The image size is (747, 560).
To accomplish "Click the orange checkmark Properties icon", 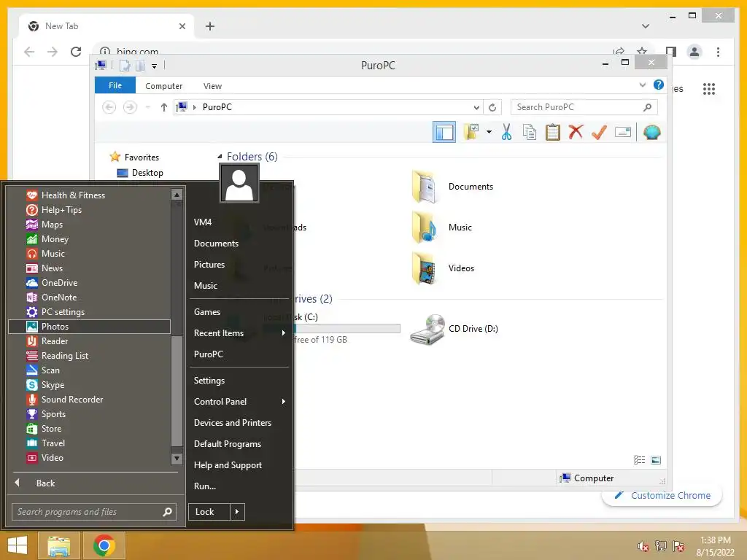I will tap(599, 132).
